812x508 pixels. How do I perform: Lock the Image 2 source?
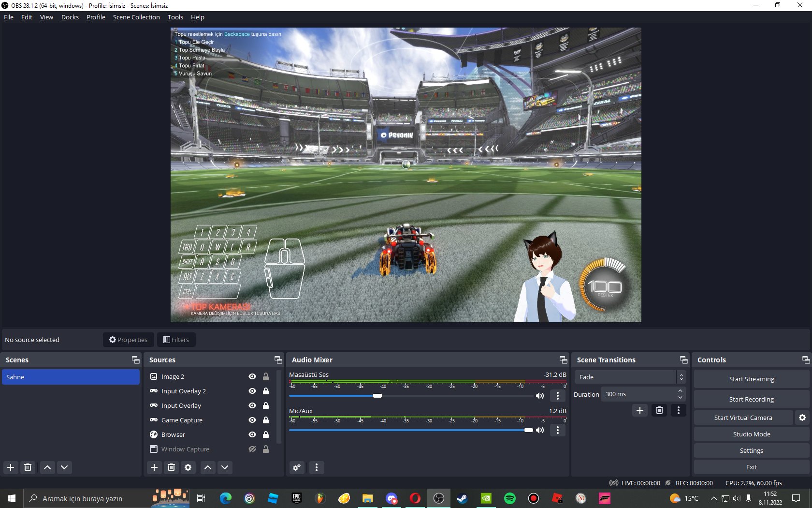click(266, 376)
